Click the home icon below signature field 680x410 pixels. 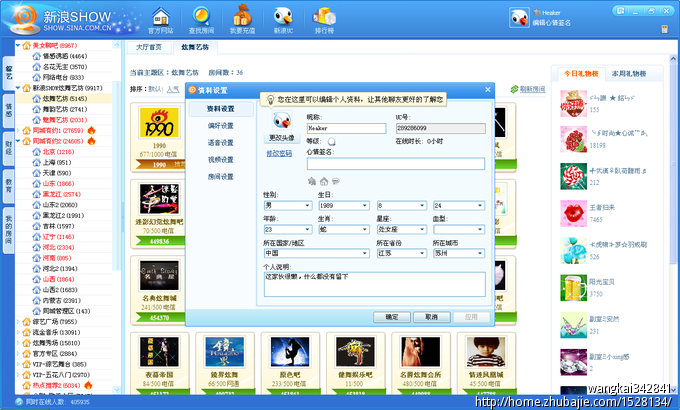pyautogui.click(x=324, y=180)
